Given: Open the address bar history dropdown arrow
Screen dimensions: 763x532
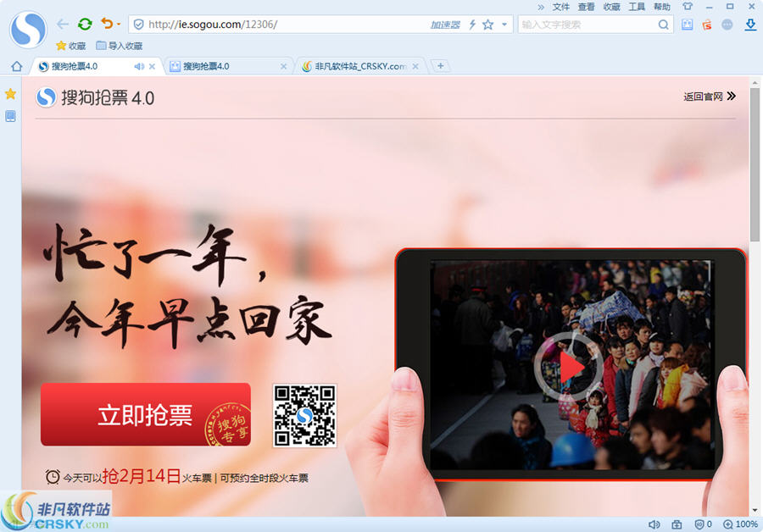Looking at the screenshot, I should (x=504, y=25).
